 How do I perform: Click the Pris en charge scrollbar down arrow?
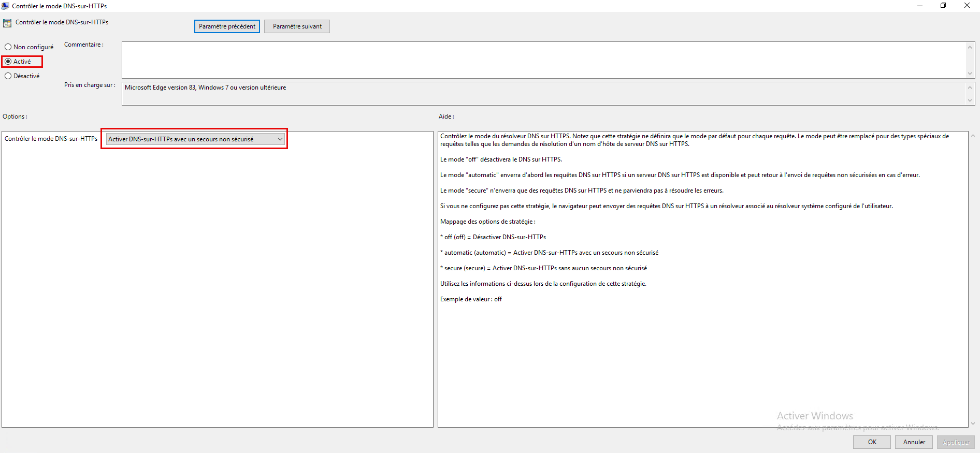[970, 100]
